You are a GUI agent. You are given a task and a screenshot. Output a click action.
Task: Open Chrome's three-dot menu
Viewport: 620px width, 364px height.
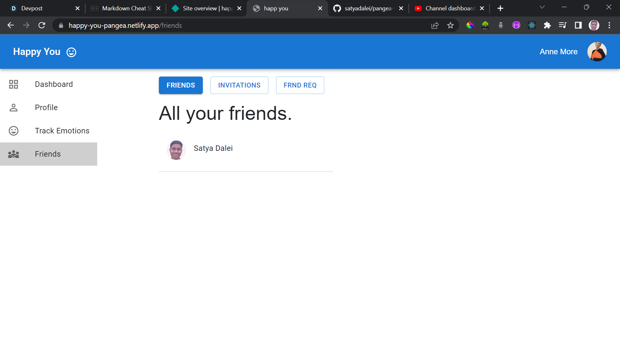tap(609, 26)
